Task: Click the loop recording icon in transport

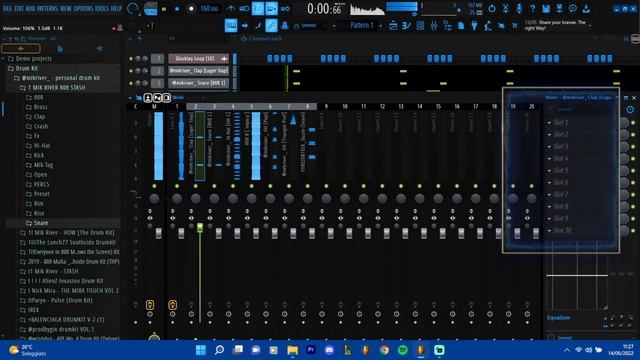Action: (x=285, y=8)
